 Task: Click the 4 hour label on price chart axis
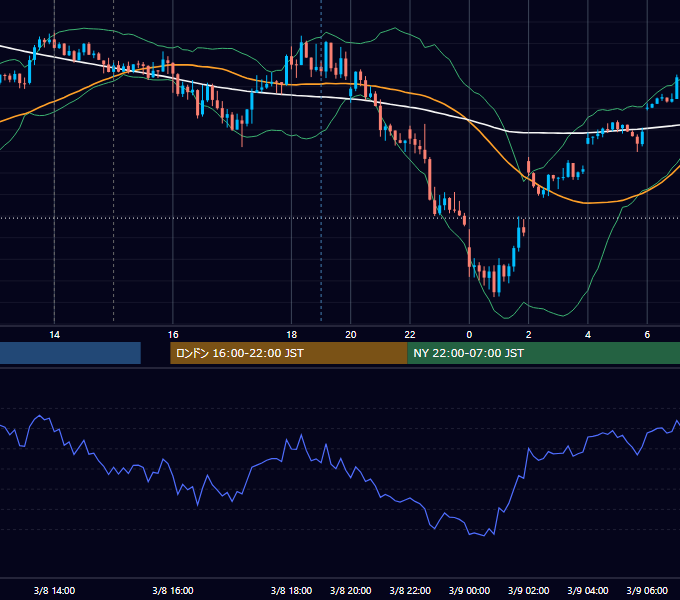tap(588, 335)
